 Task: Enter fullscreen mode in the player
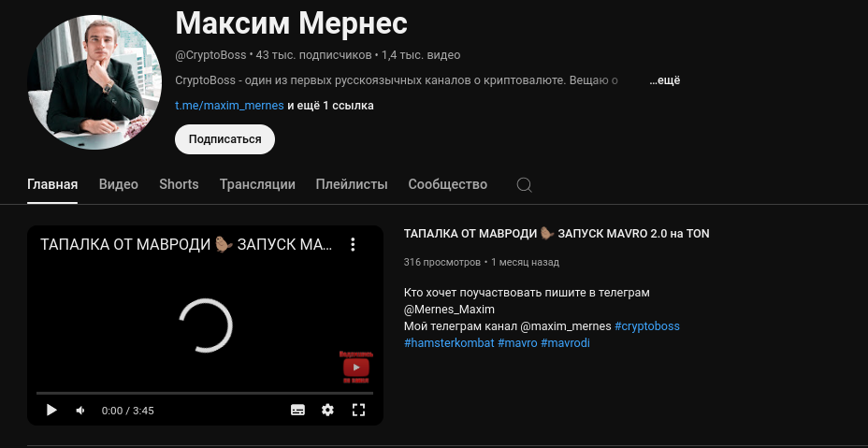(359, 410)
